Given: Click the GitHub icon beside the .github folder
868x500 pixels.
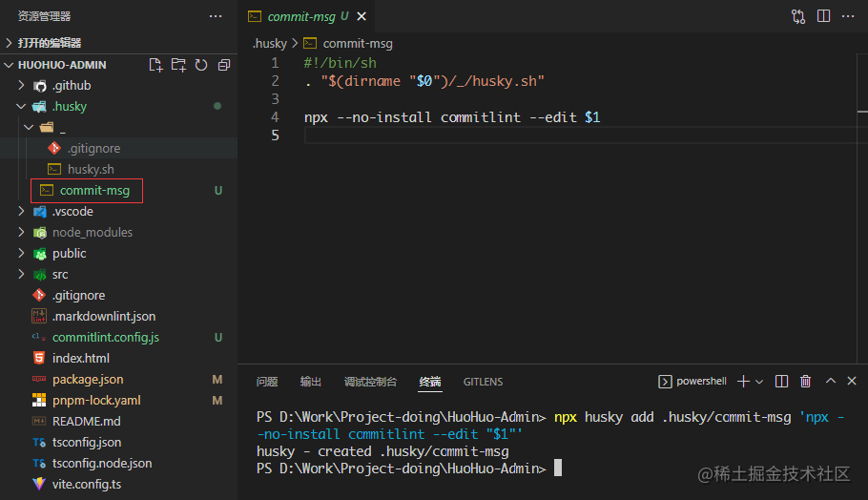Looking at the screenshot, I should pos(40,86).
